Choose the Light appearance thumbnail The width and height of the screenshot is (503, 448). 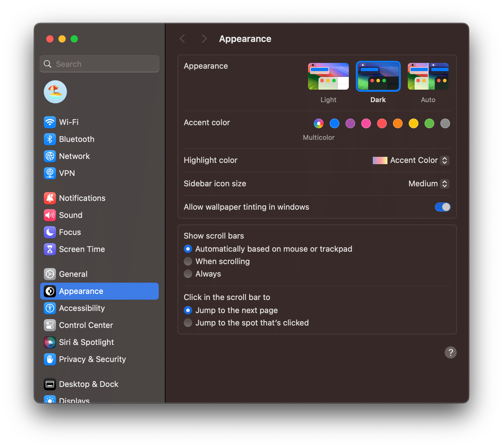328,76
